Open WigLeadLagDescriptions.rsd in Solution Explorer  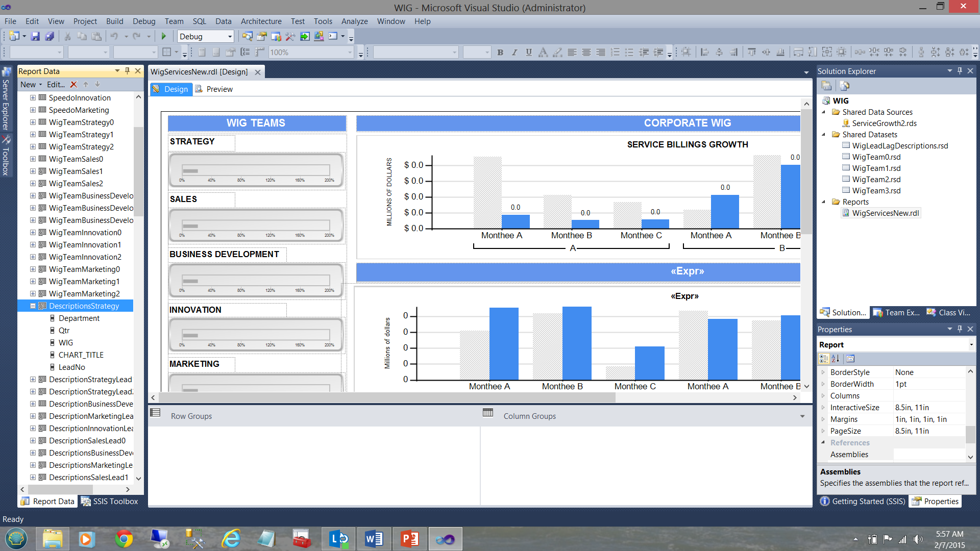pyautogui.click(x=899, y=146)
